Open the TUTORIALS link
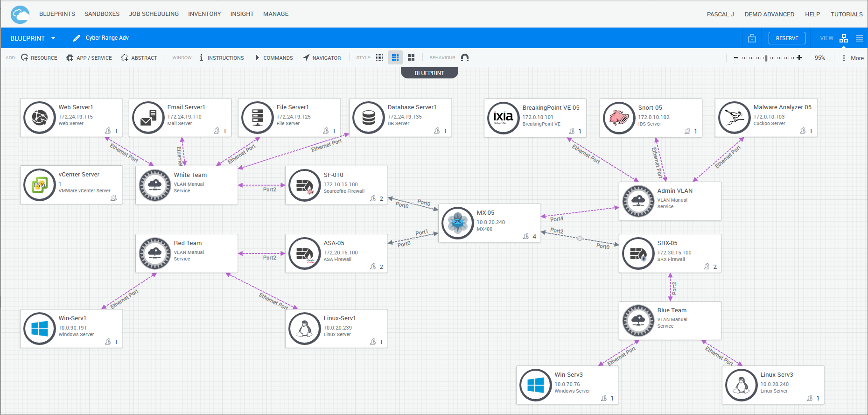Image resolution: width=868 pixels, height=415 pixels. [x=847, y=14]
